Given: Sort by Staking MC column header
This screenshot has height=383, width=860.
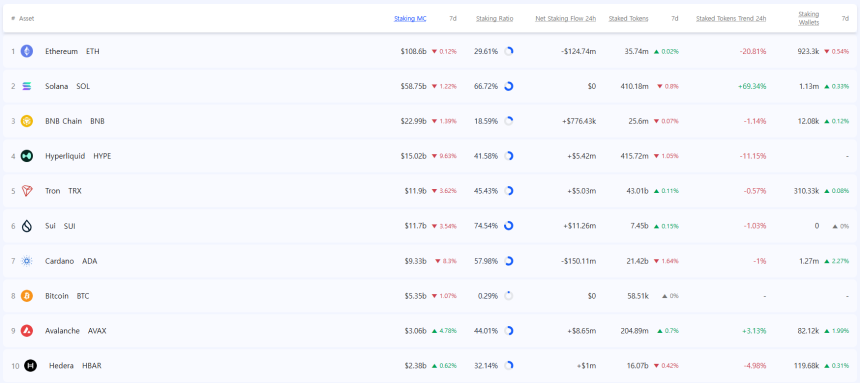Looking at the screenshot, I should click(410, 19).
